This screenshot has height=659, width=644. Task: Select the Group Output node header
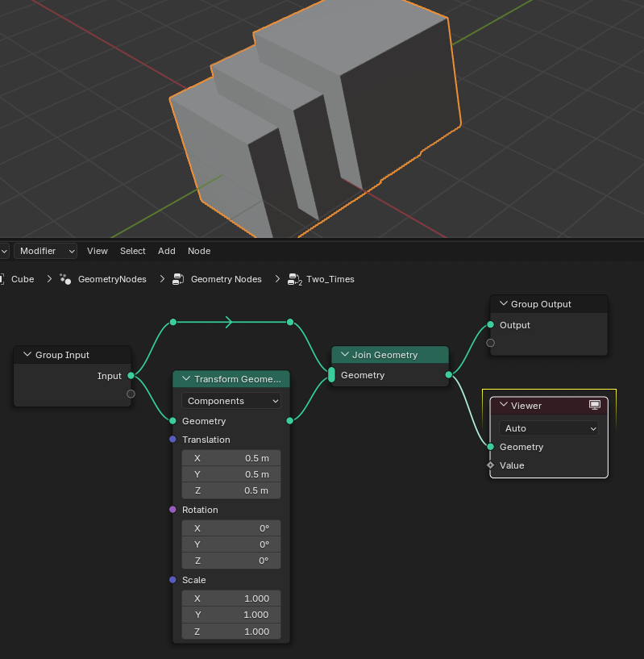(x=549, y=304)
